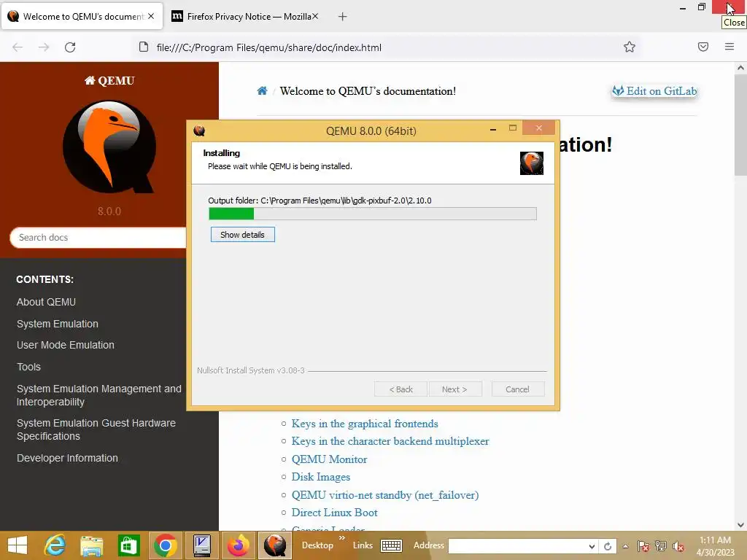Viewport: 747px width, 560px height.
Task: Click the Links toolbar label
Action: click(x=363, y=545)
